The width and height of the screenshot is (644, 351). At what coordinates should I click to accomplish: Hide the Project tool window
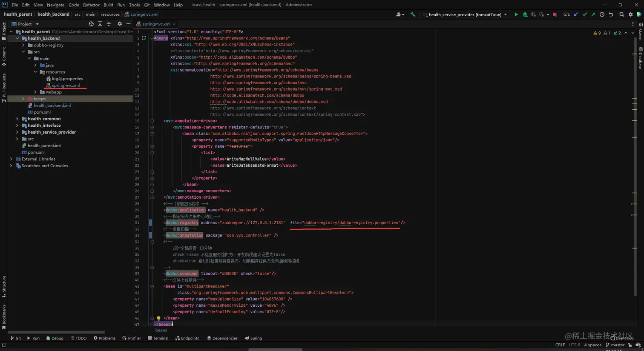click(x=128, y=24)
